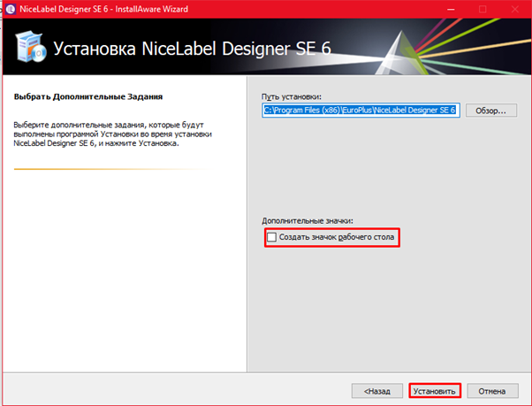Click the description paragraph starting 'Выберите дополнительные задания'
Screen dimensions: 532x406
[112, 134]
